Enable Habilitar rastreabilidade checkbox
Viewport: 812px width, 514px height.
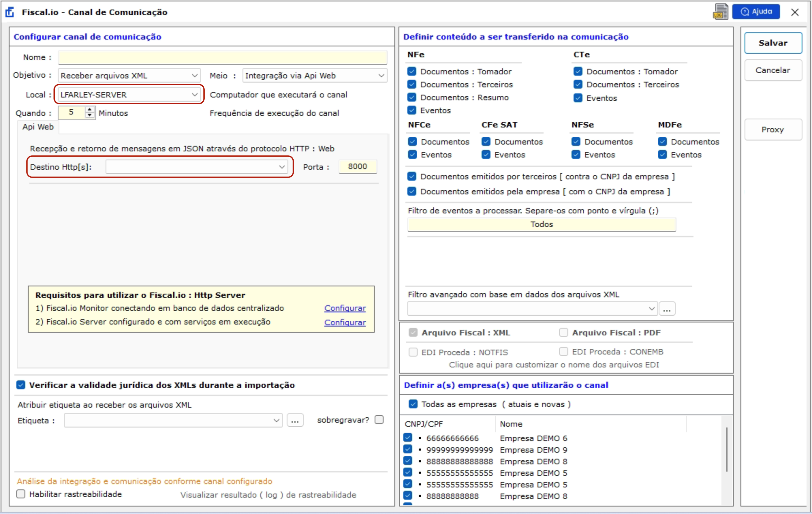21,494
